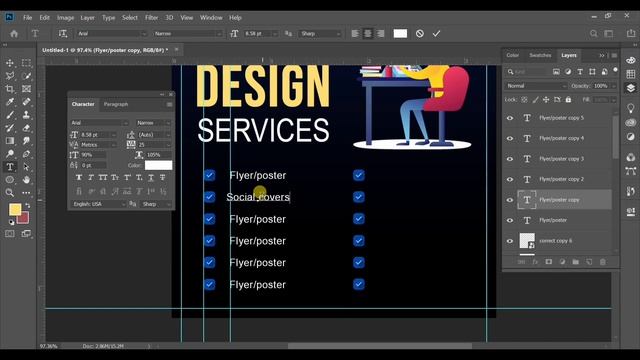Switch to the Color tab

[x=513, y=56]
